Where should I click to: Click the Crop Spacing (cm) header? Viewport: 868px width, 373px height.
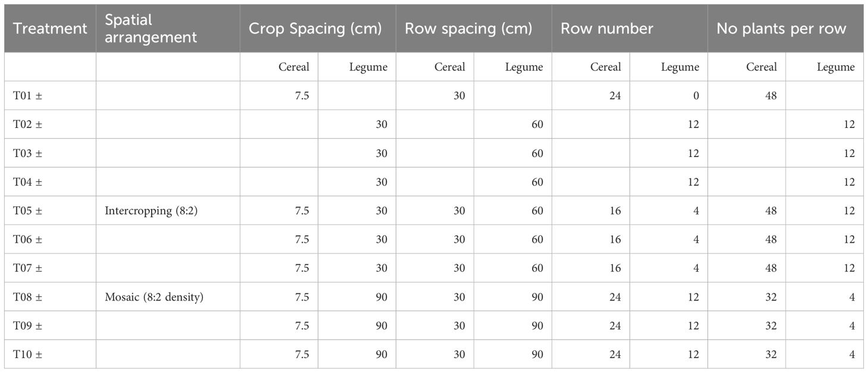point(315,28)
